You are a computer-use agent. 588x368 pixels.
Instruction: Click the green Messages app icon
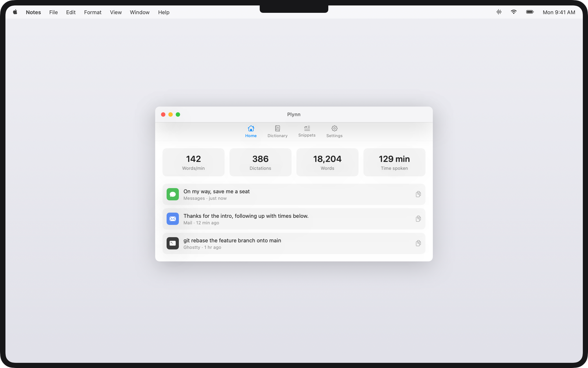coord(173,194)
